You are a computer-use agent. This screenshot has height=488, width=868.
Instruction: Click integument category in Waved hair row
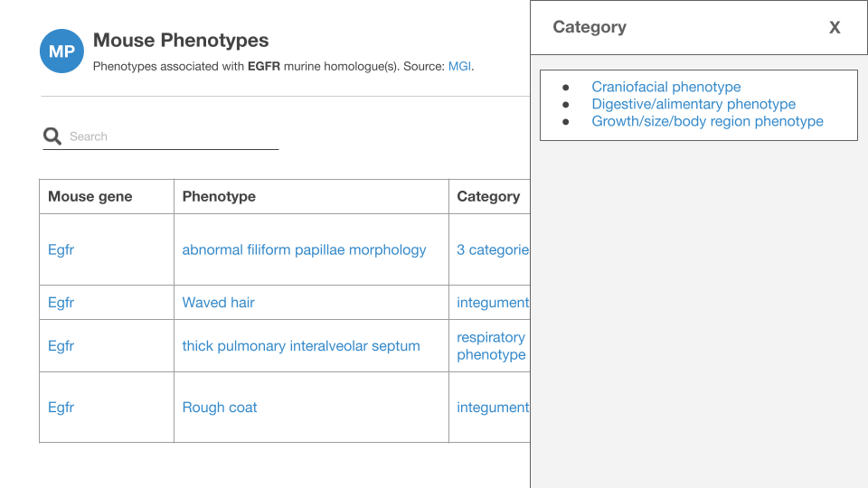493,303
